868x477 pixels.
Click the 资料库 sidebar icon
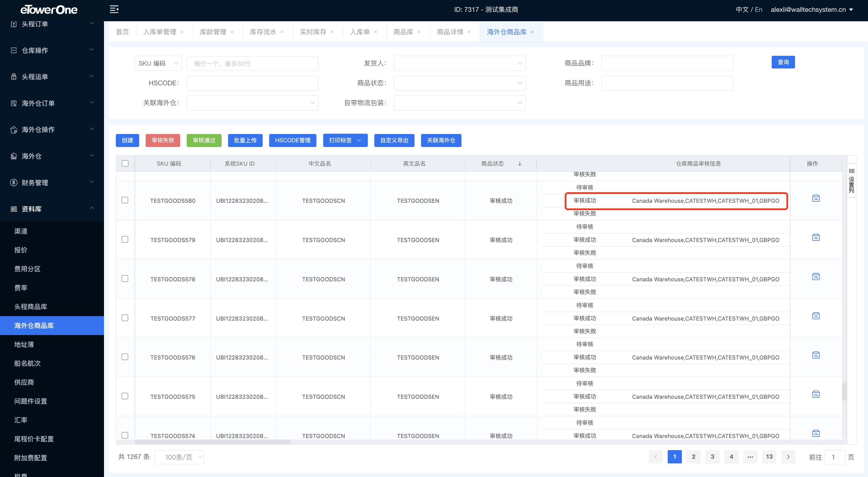pyautogui.click(x=14, y=209)
